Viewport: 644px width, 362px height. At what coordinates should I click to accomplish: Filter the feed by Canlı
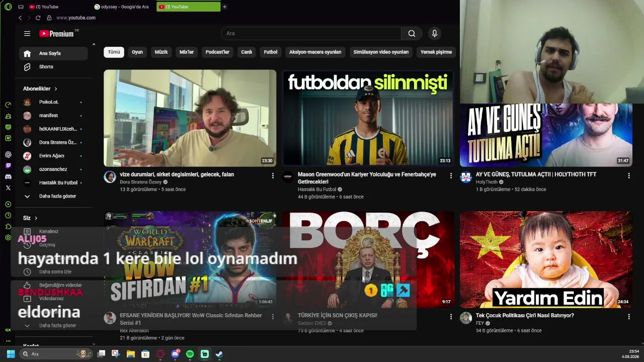click(x=247, y=52)
